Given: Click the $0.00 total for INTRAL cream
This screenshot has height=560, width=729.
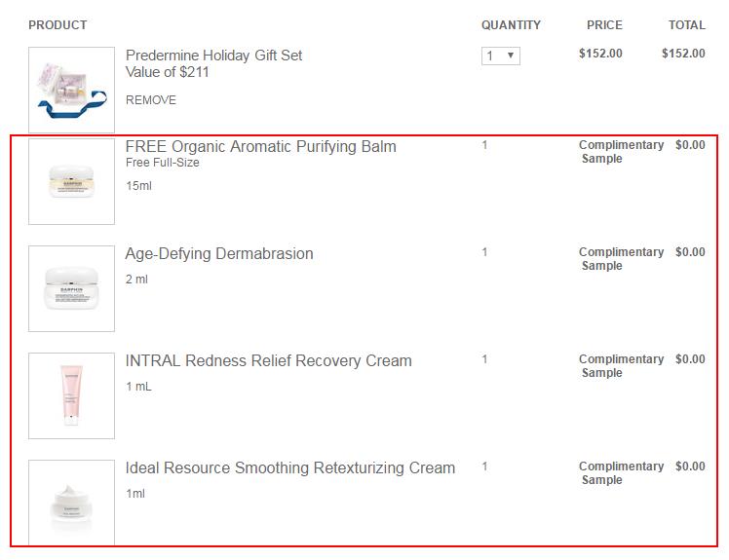Looking at the screenshot, I should click(x=690, y=359).
